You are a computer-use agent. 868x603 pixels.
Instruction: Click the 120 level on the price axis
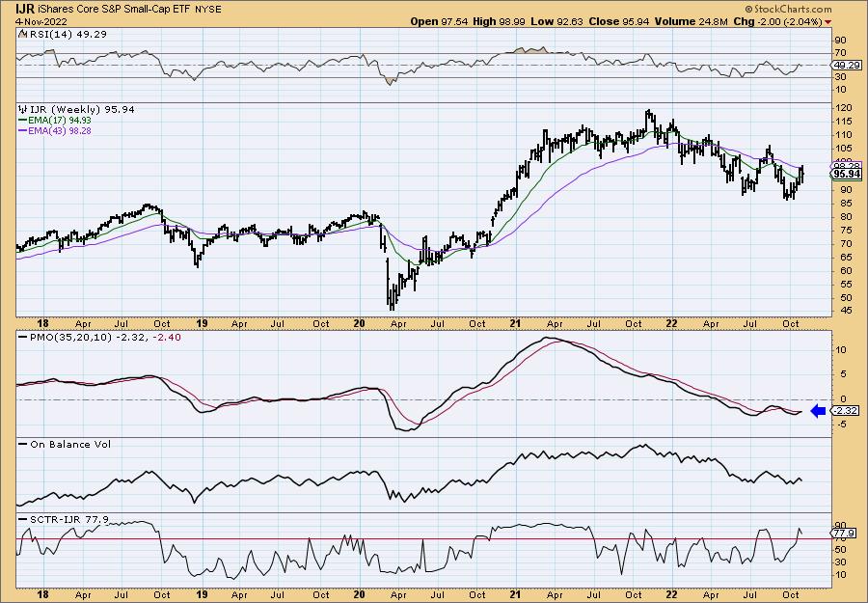coord(844,108)
